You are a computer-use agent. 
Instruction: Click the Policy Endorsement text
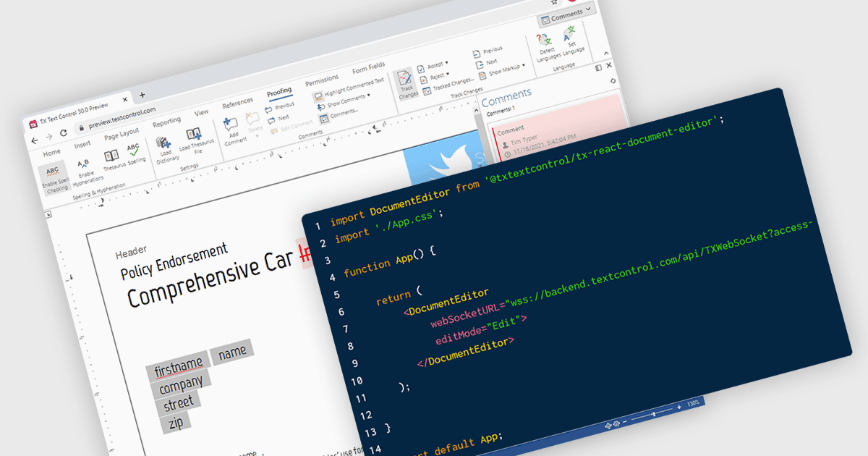click(174, 261)
